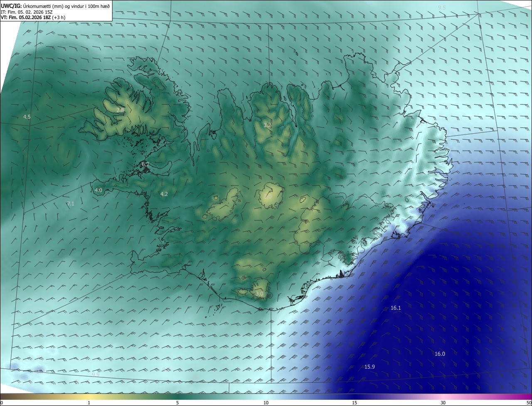Click the 15.9 value on the map

(x=369, y=367)
